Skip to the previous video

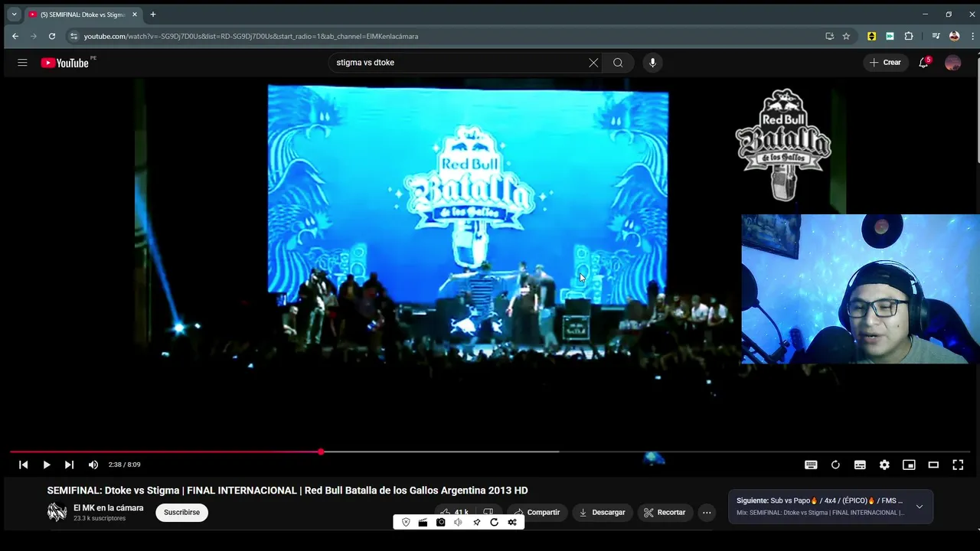coord(24,465)
